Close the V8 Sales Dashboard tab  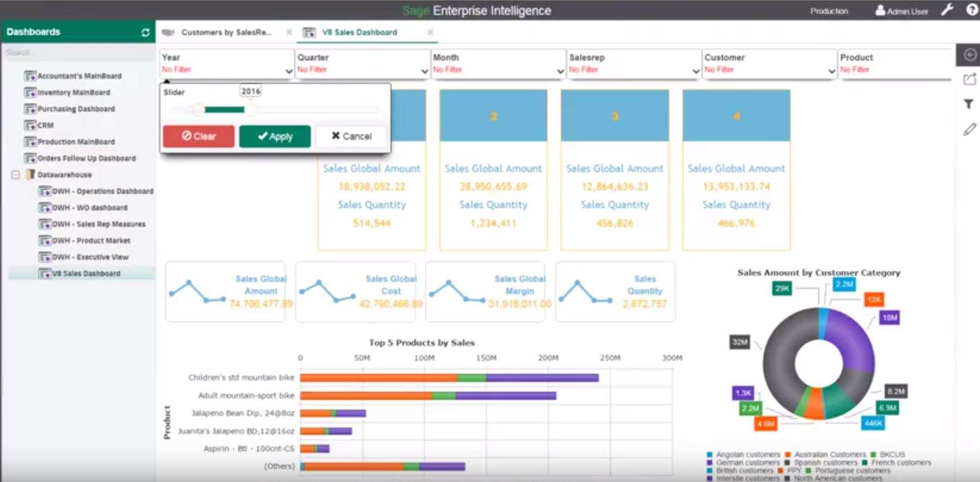click(x=430, y=32)
